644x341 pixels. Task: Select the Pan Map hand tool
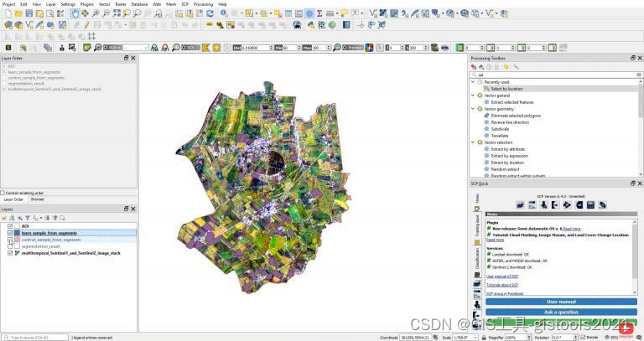coord(75,13)
